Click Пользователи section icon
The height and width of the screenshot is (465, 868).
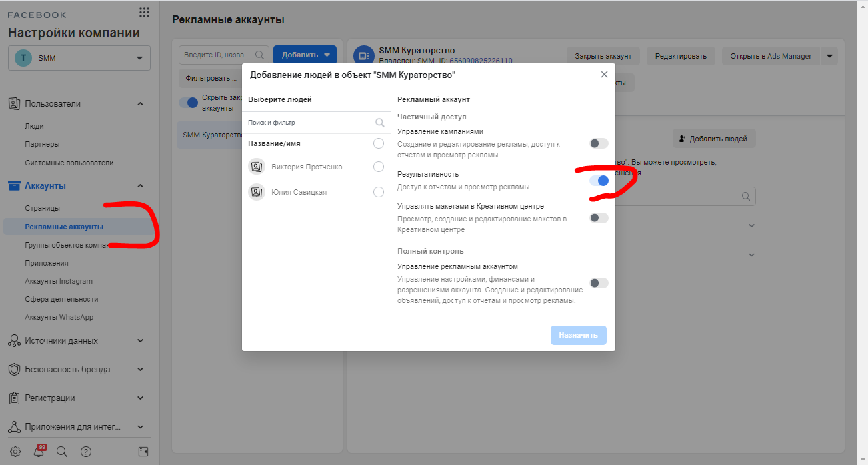(14, 104)
